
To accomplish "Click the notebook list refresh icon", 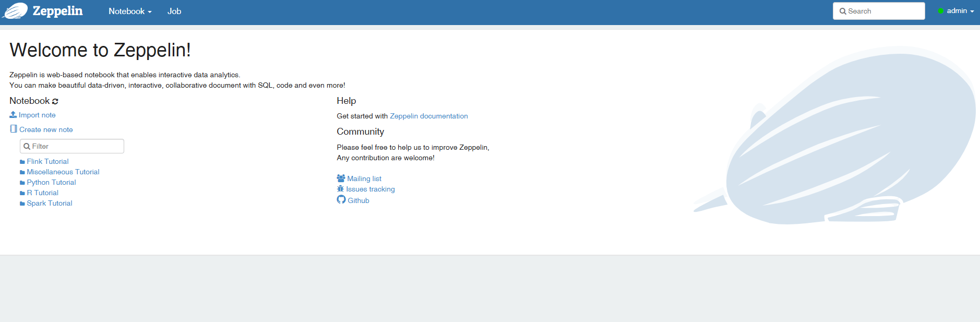I will 55,101.
